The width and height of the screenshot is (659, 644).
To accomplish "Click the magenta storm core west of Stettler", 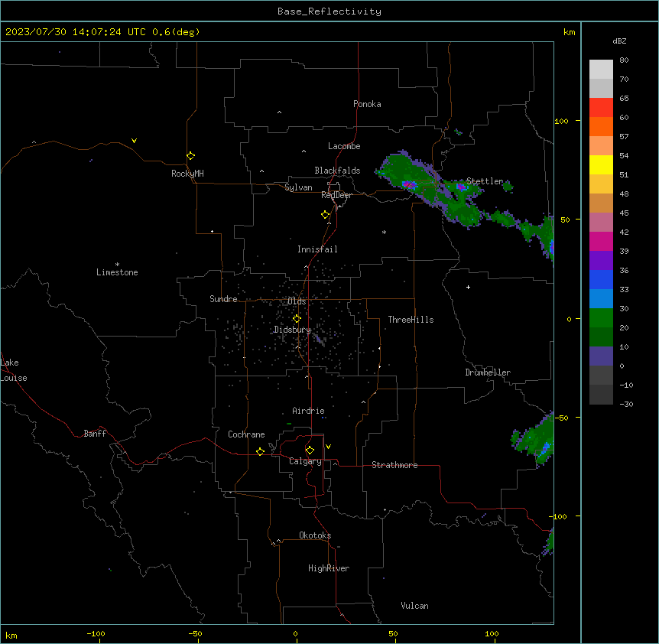I will tap(409, 184).
